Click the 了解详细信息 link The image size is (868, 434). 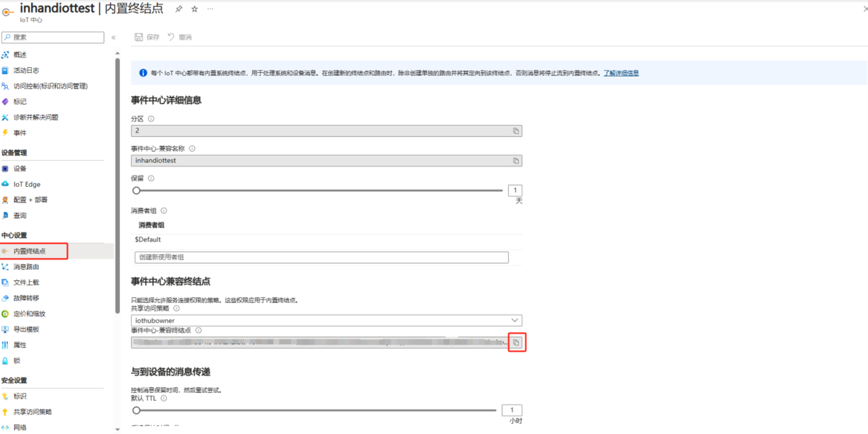click(621, 73)
